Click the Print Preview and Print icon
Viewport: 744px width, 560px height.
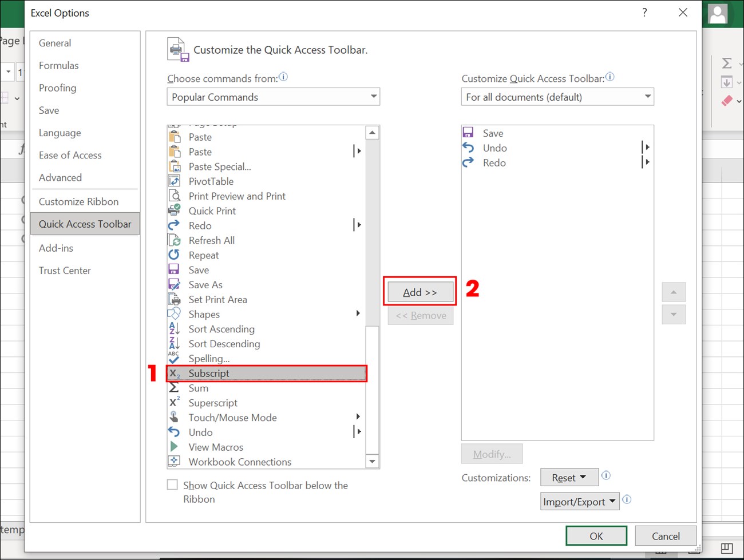pyautogui.click(x=175, y=196)
